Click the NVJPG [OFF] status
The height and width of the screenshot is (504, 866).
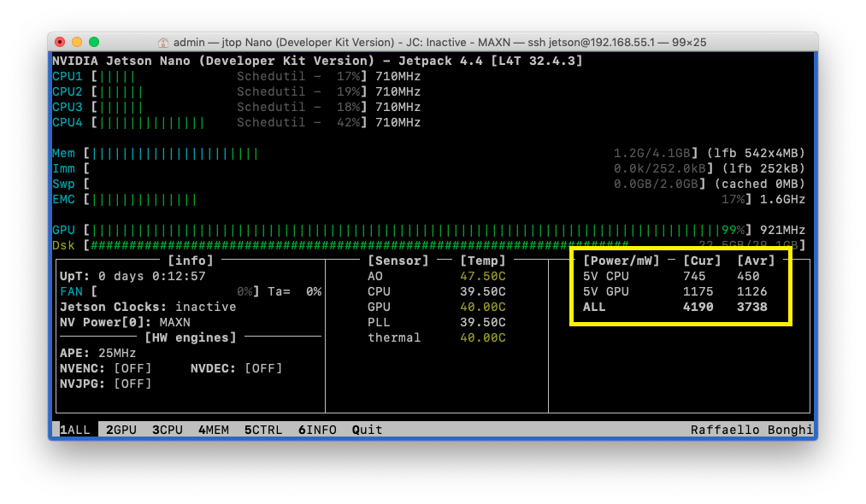105,384
